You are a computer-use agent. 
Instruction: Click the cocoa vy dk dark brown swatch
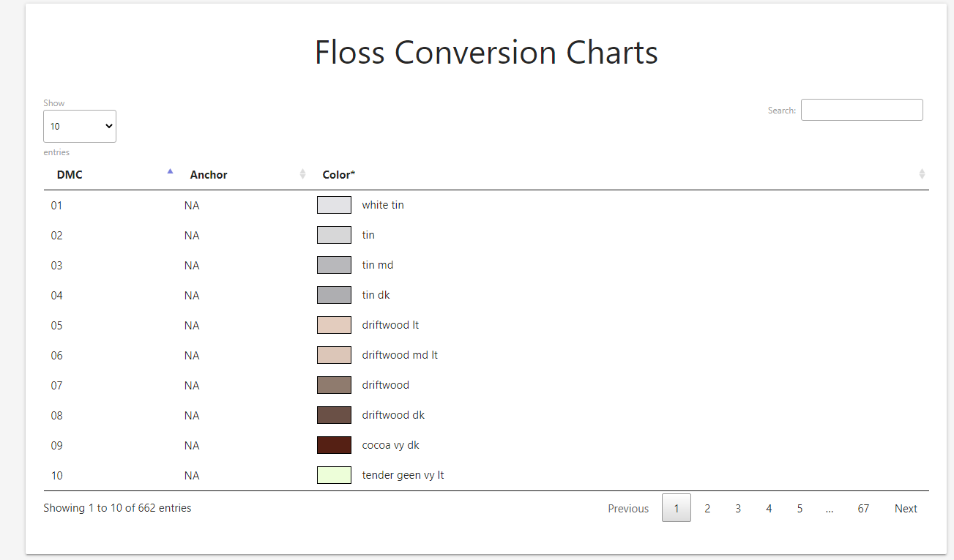334,444
